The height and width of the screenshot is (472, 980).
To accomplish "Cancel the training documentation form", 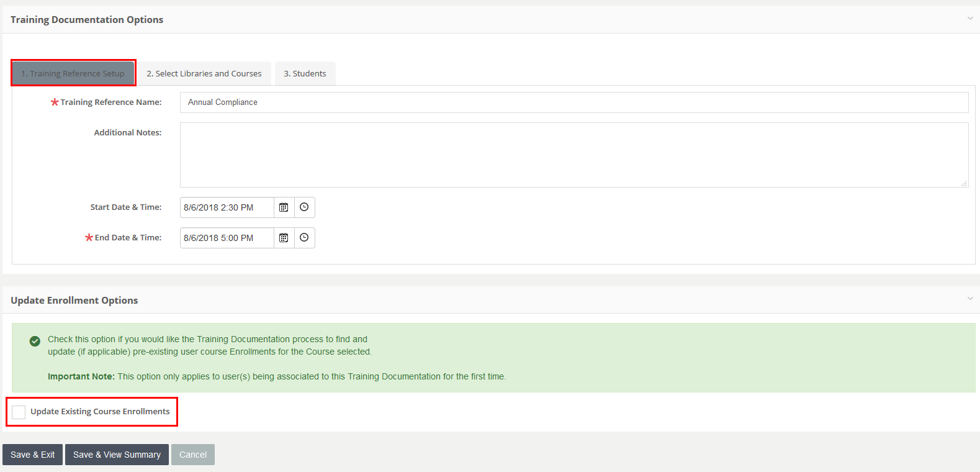I will [x=193, y=455].
